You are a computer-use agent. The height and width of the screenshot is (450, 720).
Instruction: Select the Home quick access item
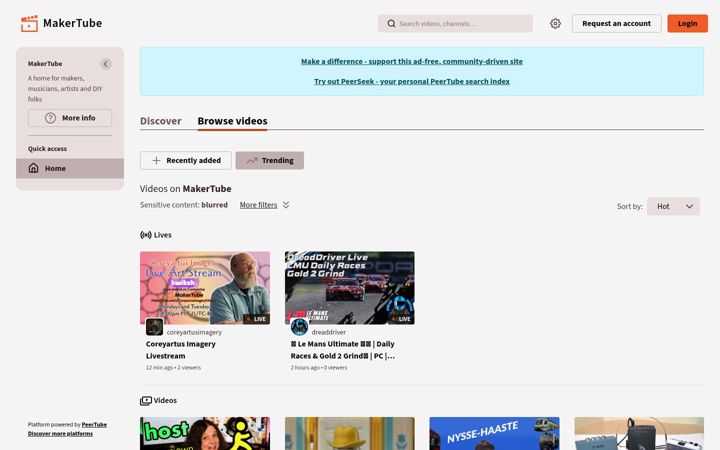(x=70, y=168)
